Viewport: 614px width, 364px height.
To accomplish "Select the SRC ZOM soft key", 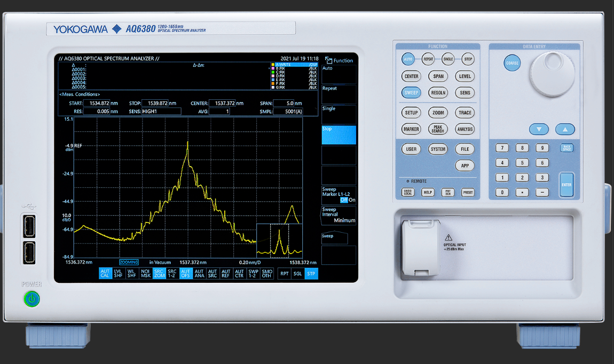I will click(x=159, y=273).
